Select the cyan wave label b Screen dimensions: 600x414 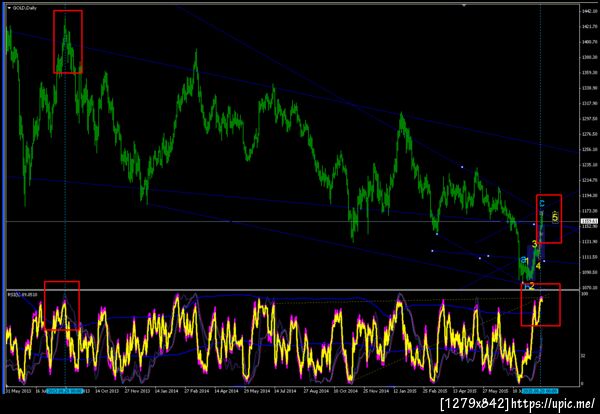pos(527,285)
